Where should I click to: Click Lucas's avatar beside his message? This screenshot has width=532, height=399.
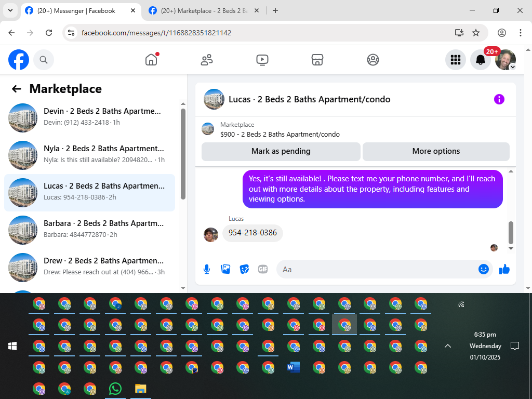[211, 235]
